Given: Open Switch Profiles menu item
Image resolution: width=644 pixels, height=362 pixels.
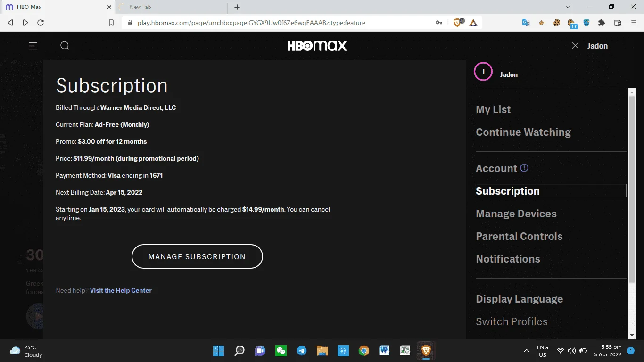Looking at the screenshot, I should point(512,321).
